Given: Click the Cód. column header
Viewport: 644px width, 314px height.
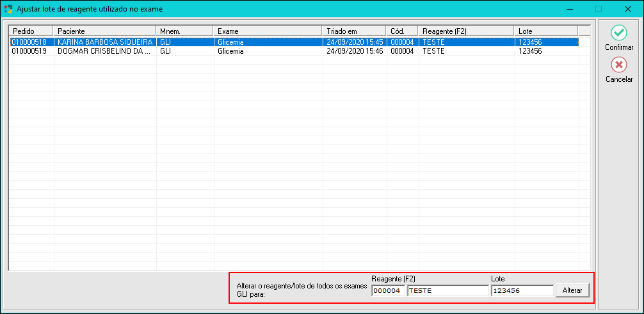Looking at the screenshot, I should coord(402,31).
